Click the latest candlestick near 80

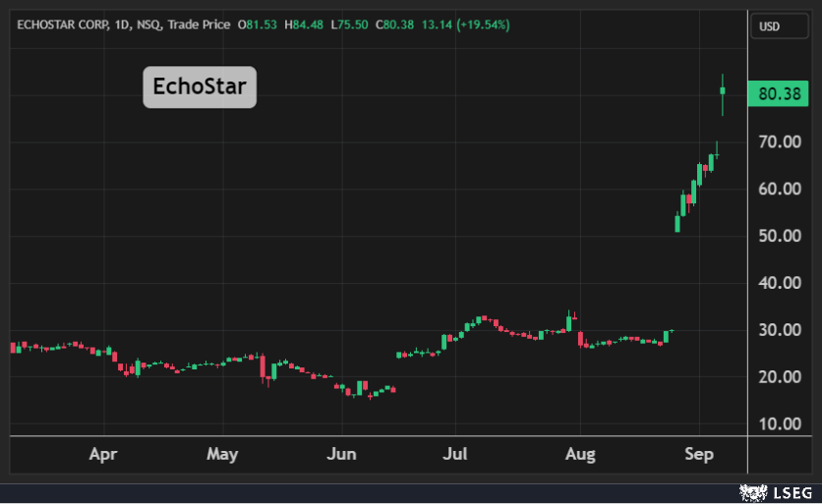pyautogui.click(x=723, y=90)
